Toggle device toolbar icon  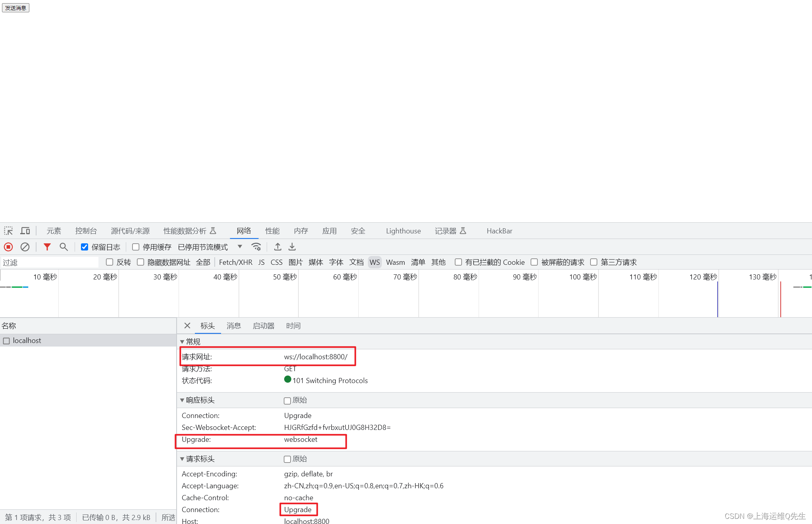(25, 231)
